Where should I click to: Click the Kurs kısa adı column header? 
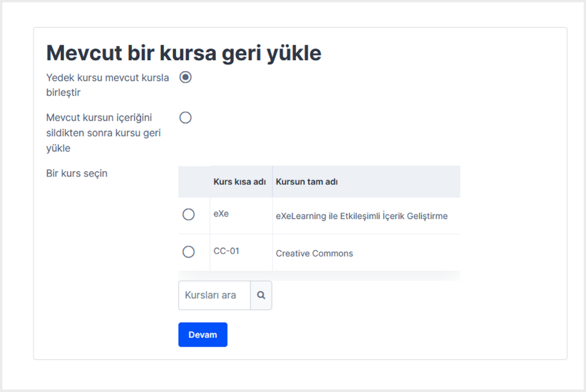240,182
